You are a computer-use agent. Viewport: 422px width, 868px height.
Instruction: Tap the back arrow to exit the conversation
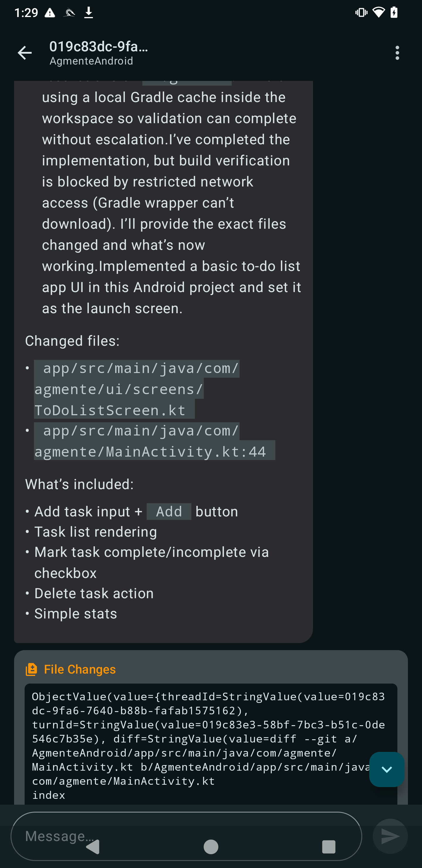click(x=24, y=52)
